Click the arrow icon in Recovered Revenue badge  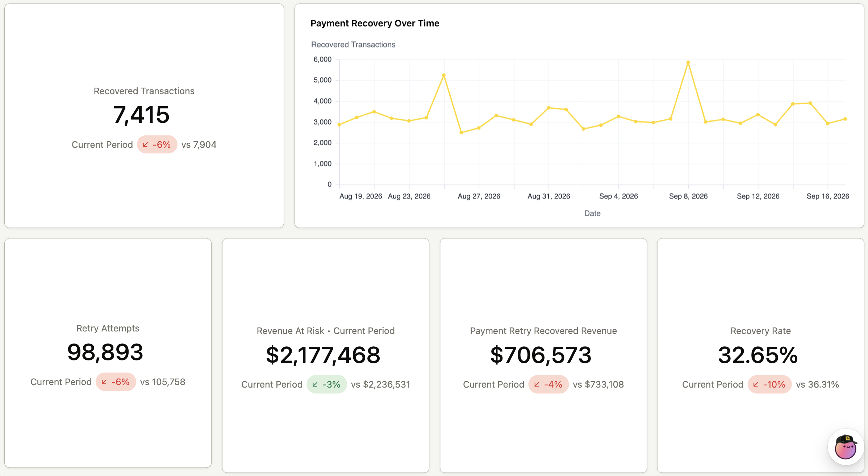[537, 384]
